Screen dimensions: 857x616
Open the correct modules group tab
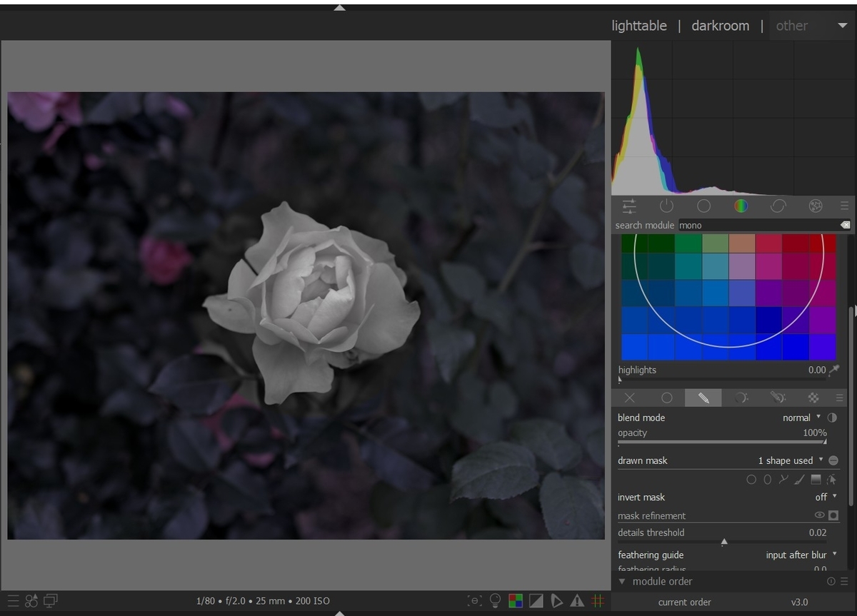click(x=778, y=206)
